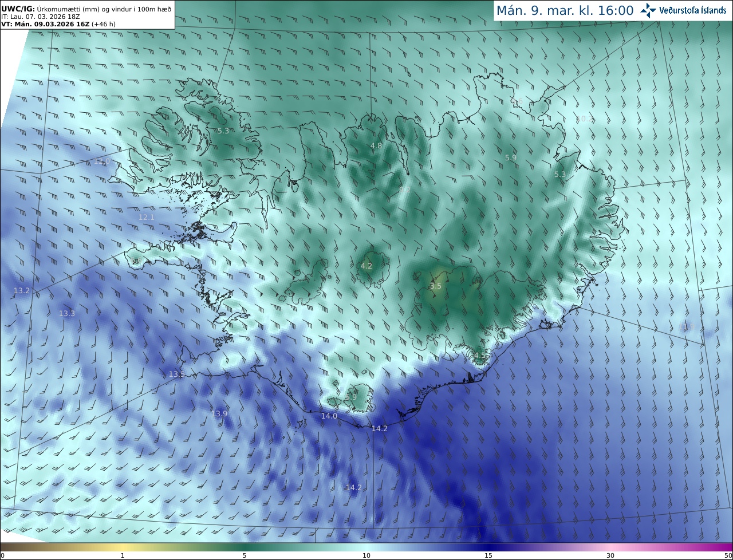Click the 10 tick on the color scale

pyautogui.click(x=366, y=555)
